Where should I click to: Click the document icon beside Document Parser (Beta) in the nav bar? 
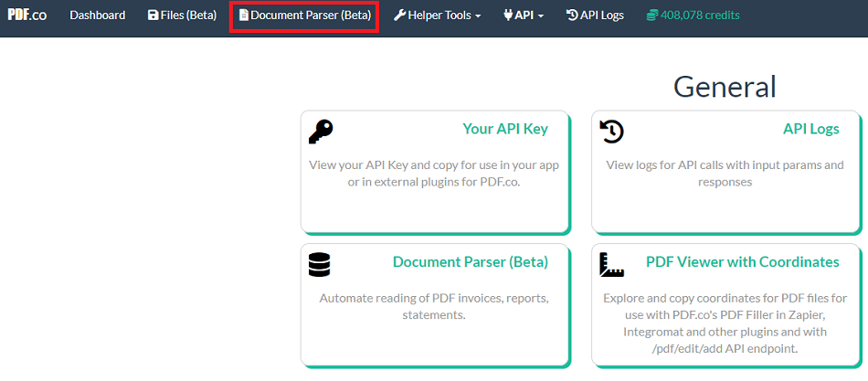tap(244, 16)
